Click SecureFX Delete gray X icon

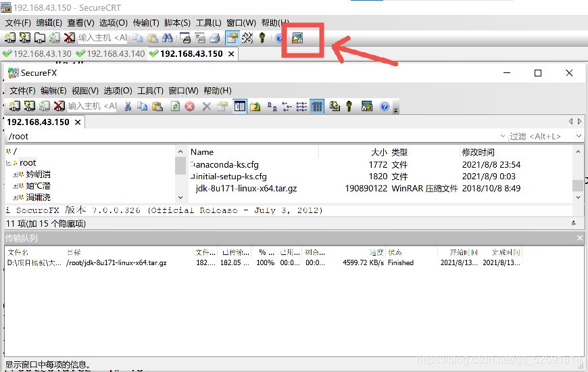[x=206, y=107]
